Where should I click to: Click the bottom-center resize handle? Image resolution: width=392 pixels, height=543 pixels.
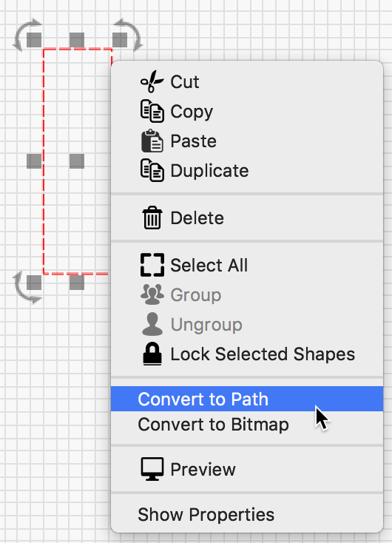pos(76,283)
